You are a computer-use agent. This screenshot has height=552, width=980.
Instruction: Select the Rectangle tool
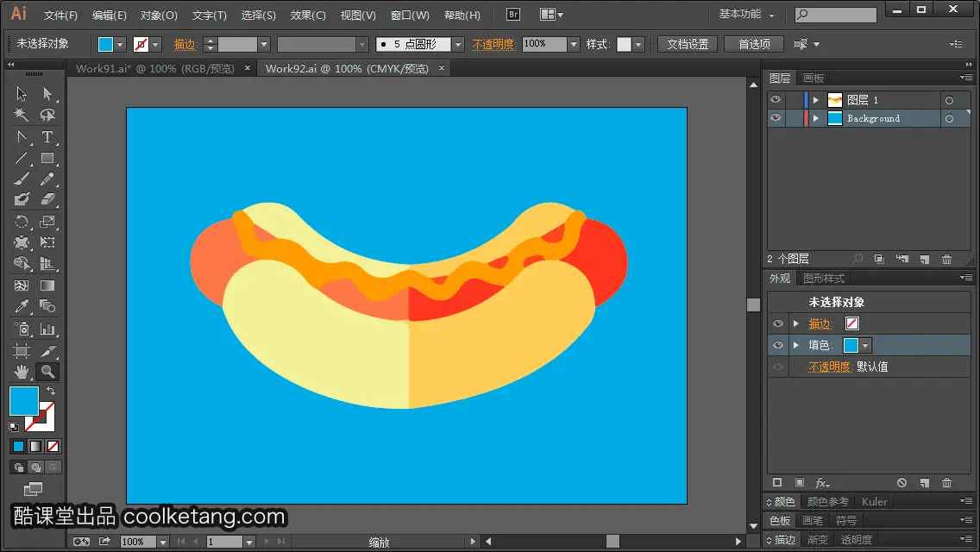47,158
